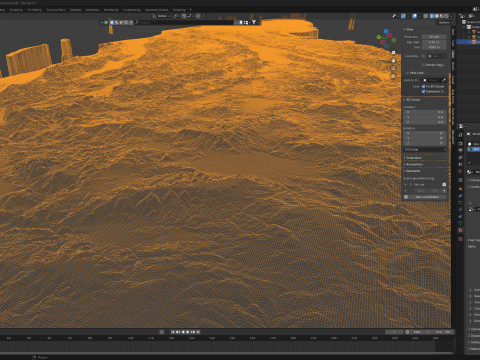Click the Clip Start value field

coord(434,42)
